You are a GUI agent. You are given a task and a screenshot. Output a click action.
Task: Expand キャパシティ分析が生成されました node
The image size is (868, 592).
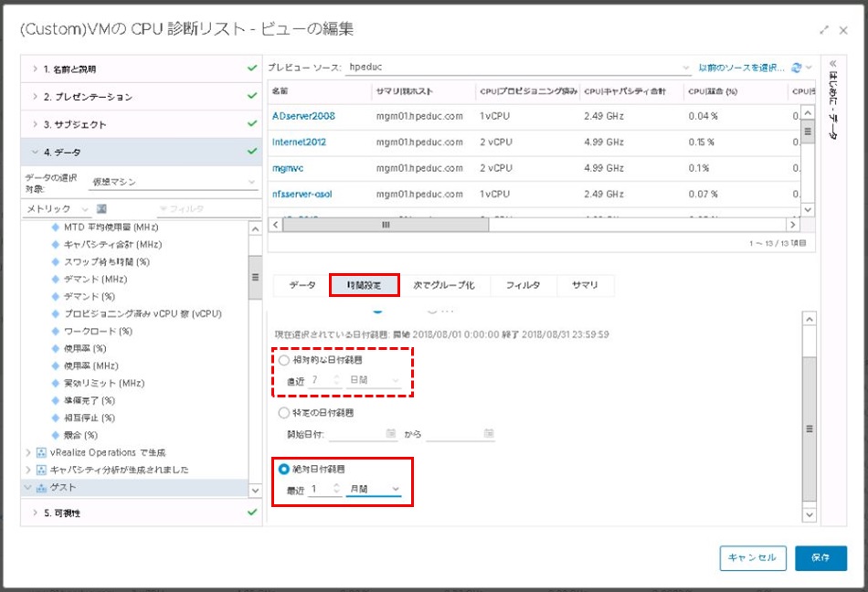pyautogui.click(x=27, y=470)
